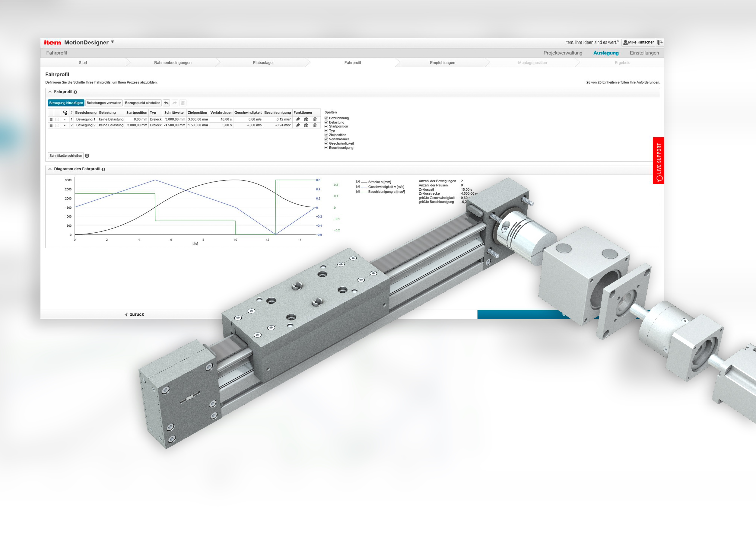Screen dimensions: 756x535
Task: Duplicate Bewegung 2 using copy icon
Action: coord(306,125)
